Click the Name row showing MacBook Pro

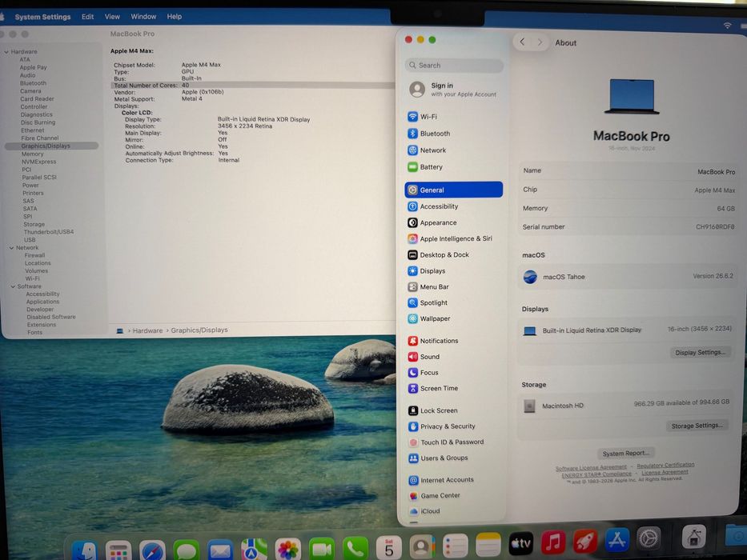(628, 171)
